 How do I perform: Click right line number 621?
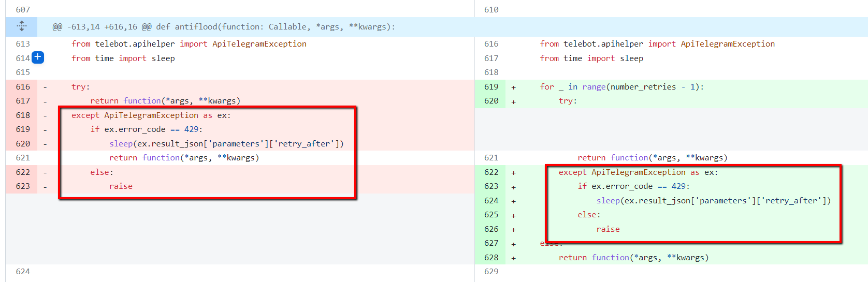491,158
